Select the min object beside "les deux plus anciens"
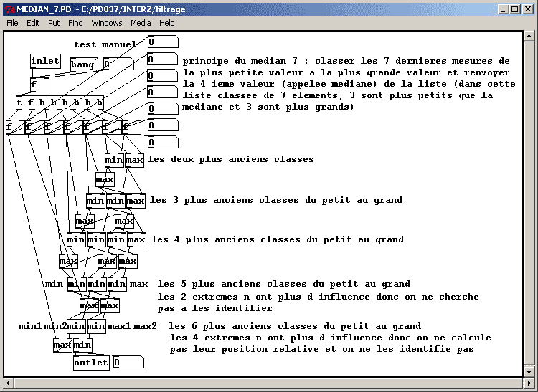Screen dimensions: 538x392 [114, 160]
